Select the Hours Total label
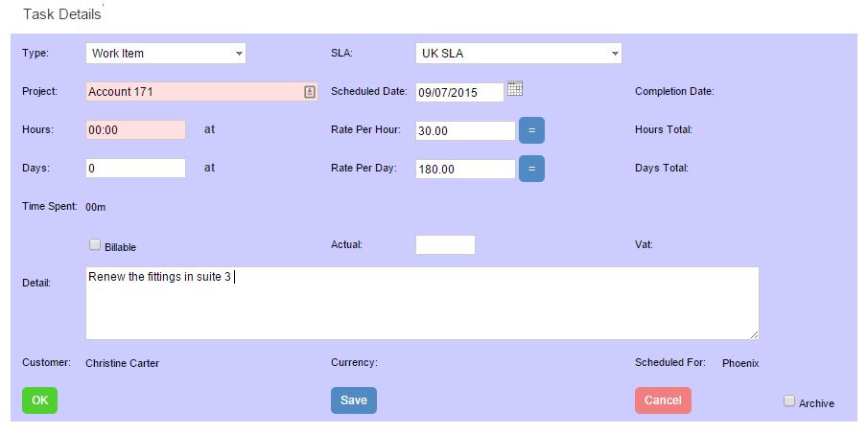 tap(663, 129)
